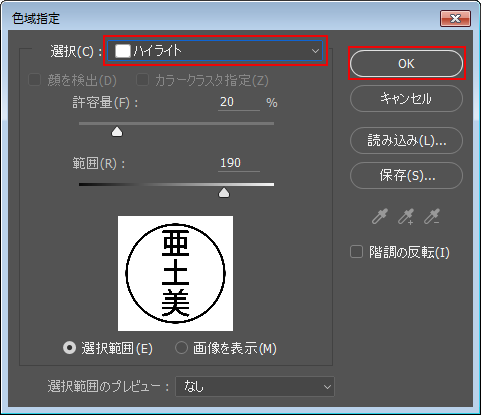This screenshot has height=415, width=481.
Task: Select the subtract-from-sample eyedropper icon
Action: (432, 216)
